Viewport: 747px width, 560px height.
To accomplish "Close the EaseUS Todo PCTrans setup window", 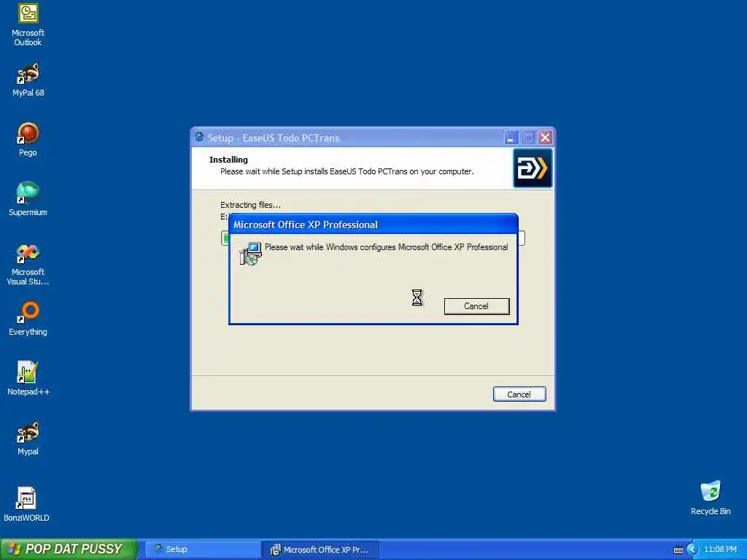I will pyautogui.click(x=545, y=138).
